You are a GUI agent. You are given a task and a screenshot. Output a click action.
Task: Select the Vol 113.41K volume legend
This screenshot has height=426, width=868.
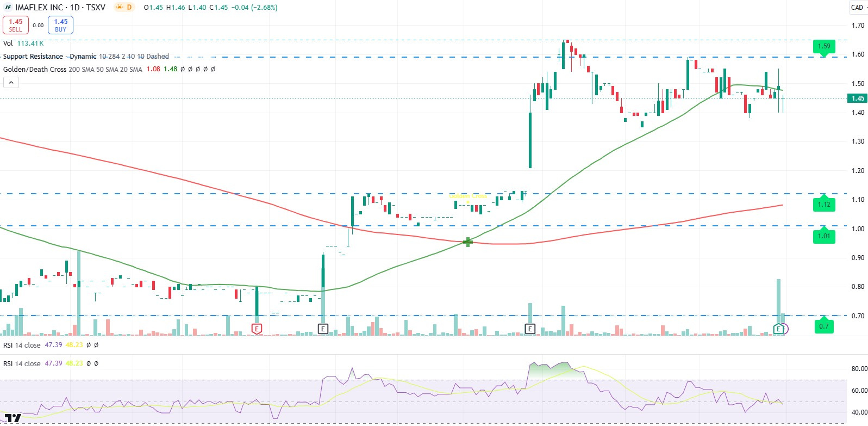pos(23,43)
